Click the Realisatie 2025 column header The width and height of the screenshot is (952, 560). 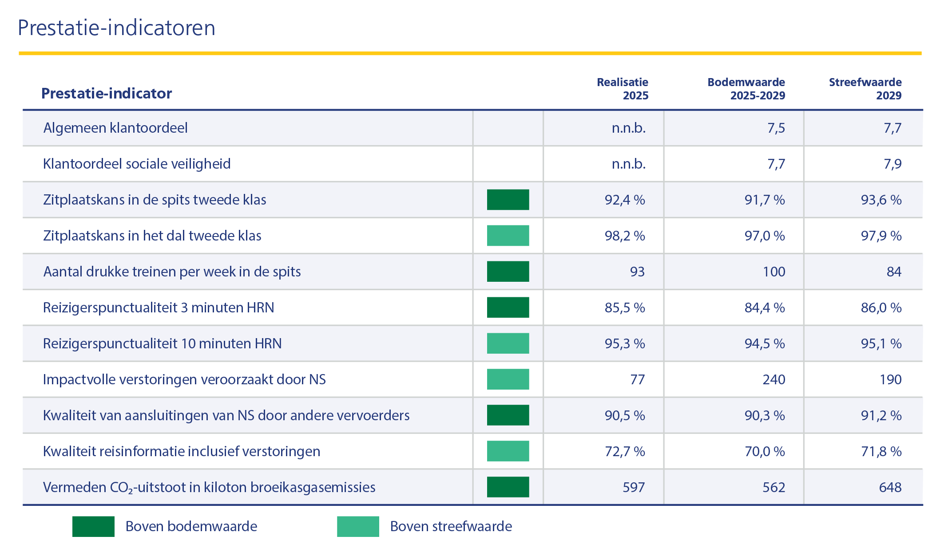click(622, 89)
